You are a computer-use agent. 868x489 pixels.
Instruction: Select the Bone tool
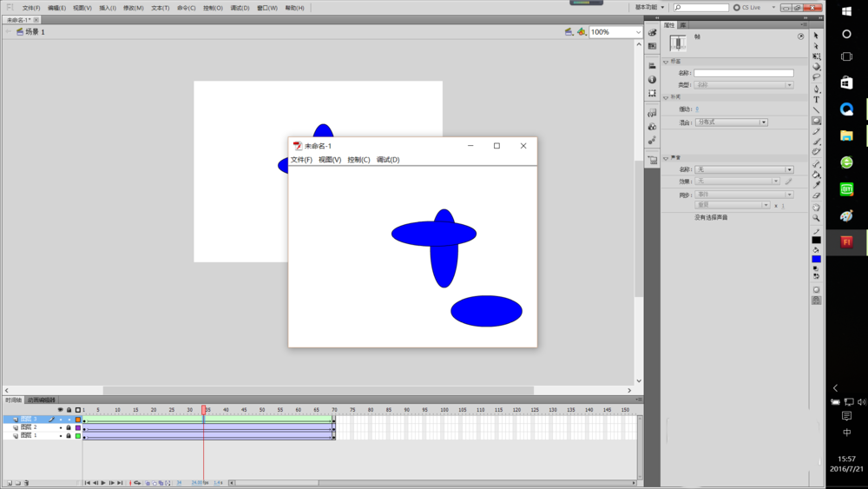[x=816, y=164]
